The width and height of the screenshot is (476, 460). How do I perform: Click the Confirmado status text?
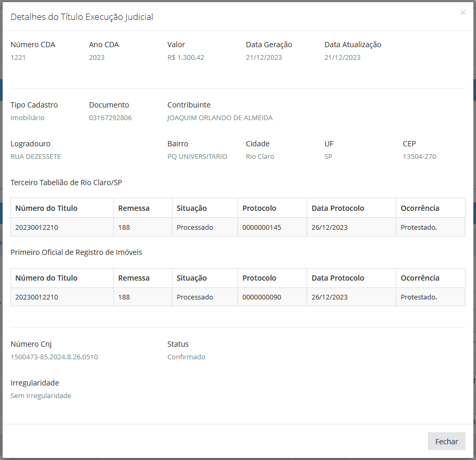point(186,357)
